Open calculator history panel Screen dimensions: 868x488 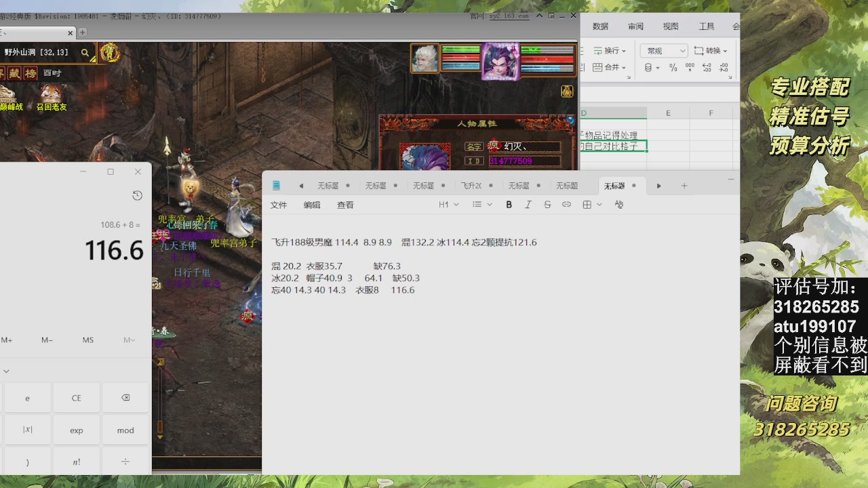coord(137,196)
